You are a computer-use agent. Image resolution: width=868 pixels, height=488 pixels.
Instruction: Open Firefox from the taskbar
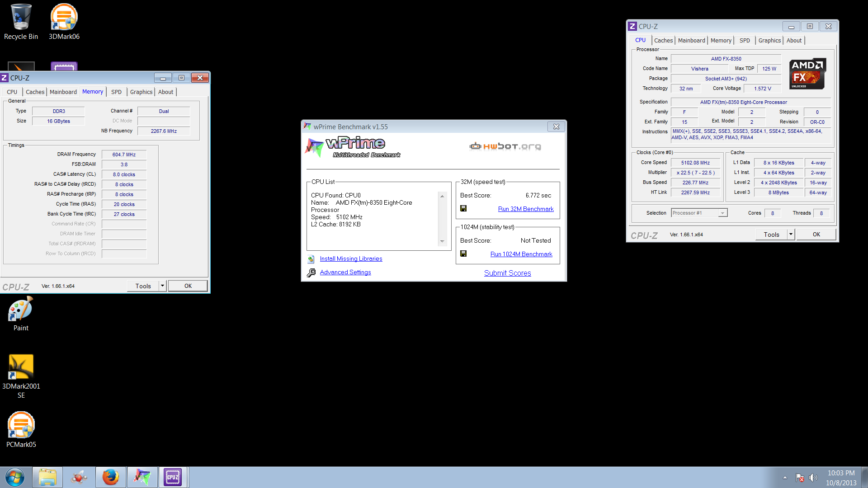(110, 477)
